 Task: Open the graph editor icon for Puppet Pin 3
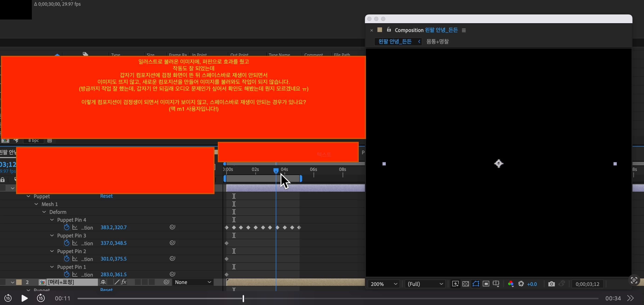[75, 243]
